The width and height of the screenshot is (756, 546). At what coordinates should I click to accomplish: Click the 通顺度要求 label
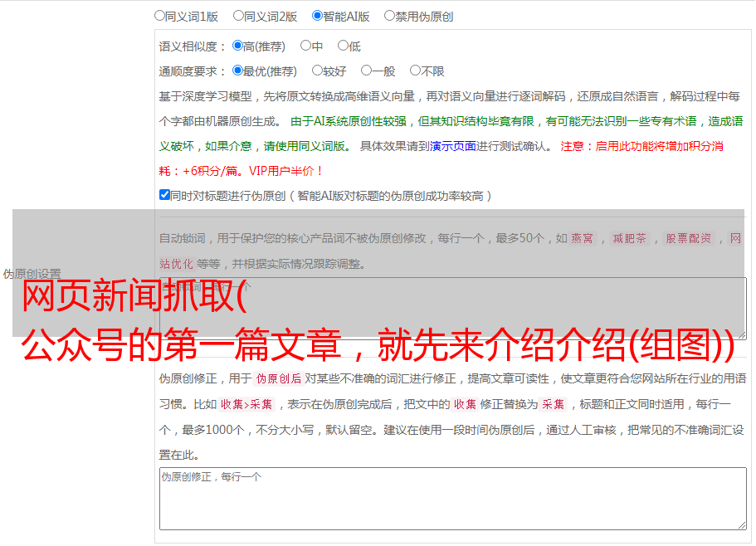(193, 71)
